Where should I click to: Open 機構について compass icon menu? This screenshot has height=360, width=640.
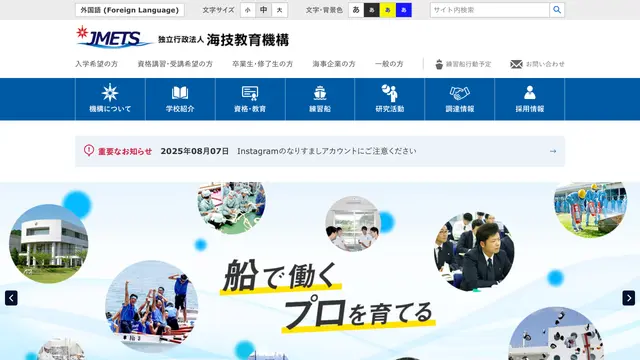110,99
